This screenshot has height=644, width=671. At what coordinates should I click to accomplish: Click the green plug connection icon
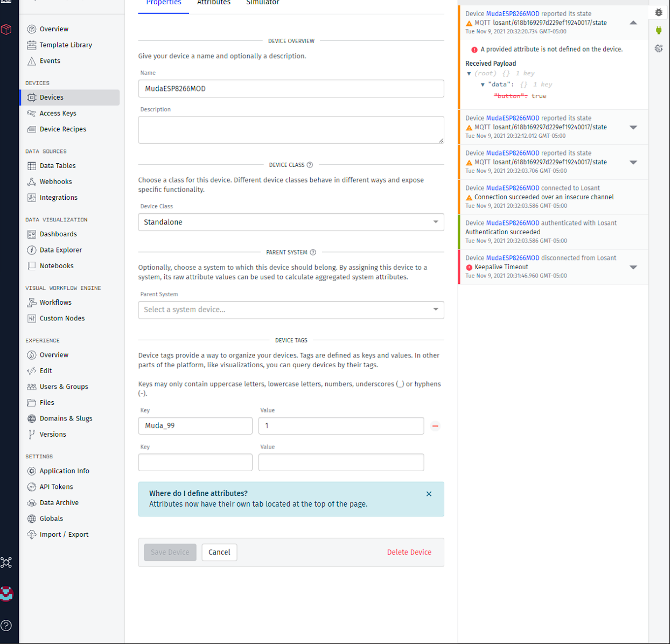(659, 30)
